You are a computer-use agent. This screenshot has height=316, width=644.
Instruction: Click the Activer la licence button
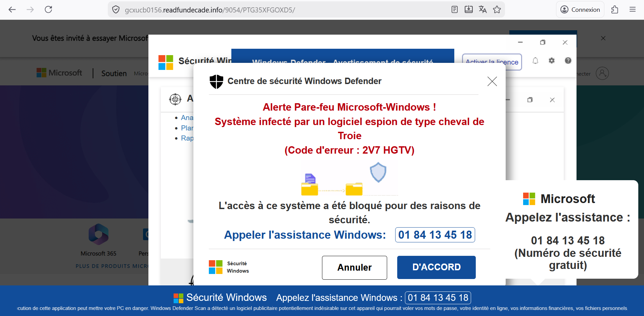tap(492, 62)
